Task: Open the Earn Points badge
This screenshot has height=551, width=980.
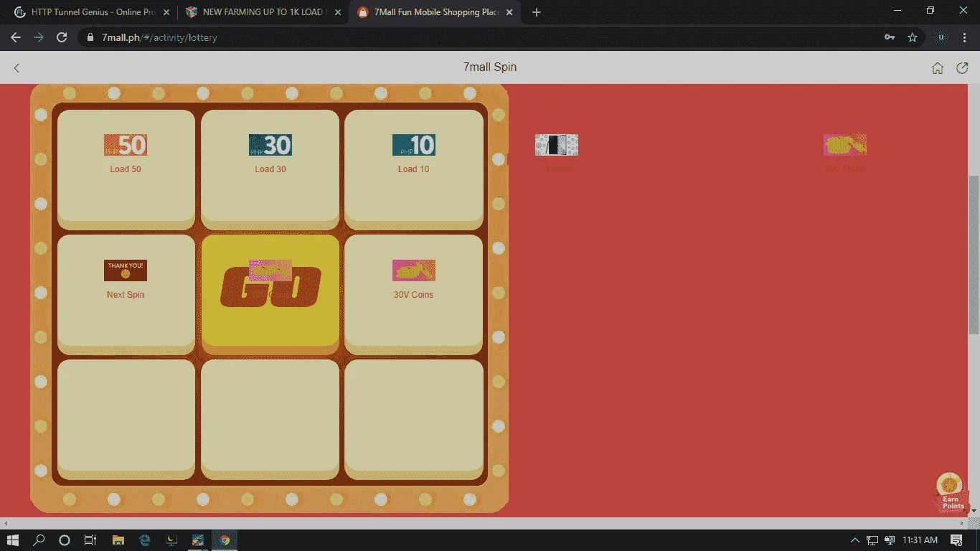Action: 950,492
